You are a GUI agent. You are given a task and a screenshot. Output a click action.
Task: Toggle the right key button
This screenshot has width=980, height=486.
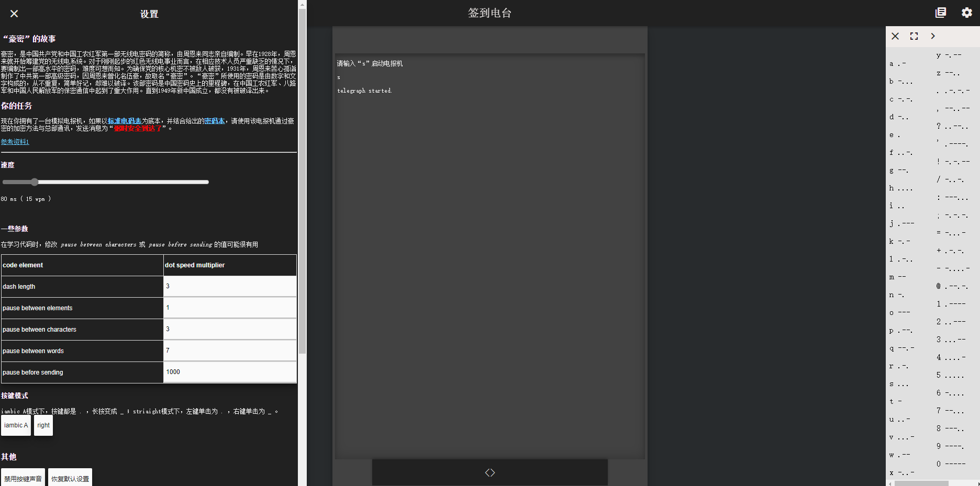pyautogui.click(x=43, y=425)
